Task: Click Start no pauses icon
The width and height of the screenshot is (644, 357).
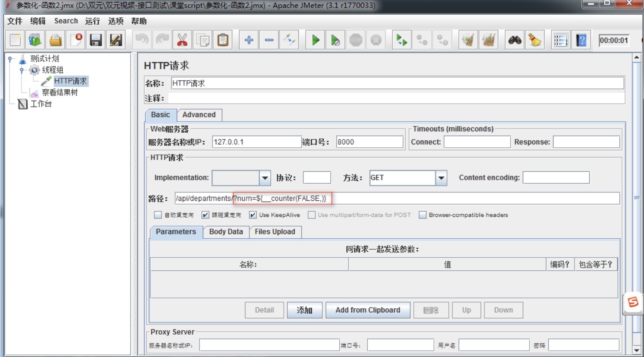Action: point(335,40)
